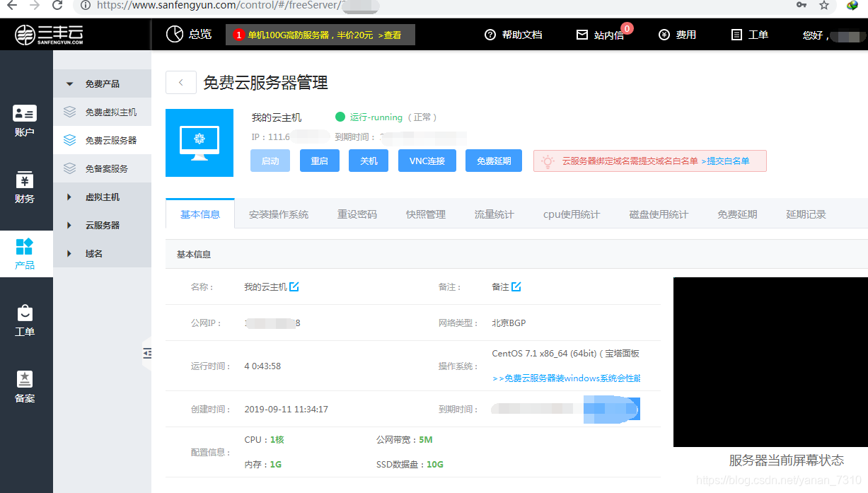Viewport: 868px width, 493px height.
Task: Click the blue server monitor icon
Action: (199, 143)
